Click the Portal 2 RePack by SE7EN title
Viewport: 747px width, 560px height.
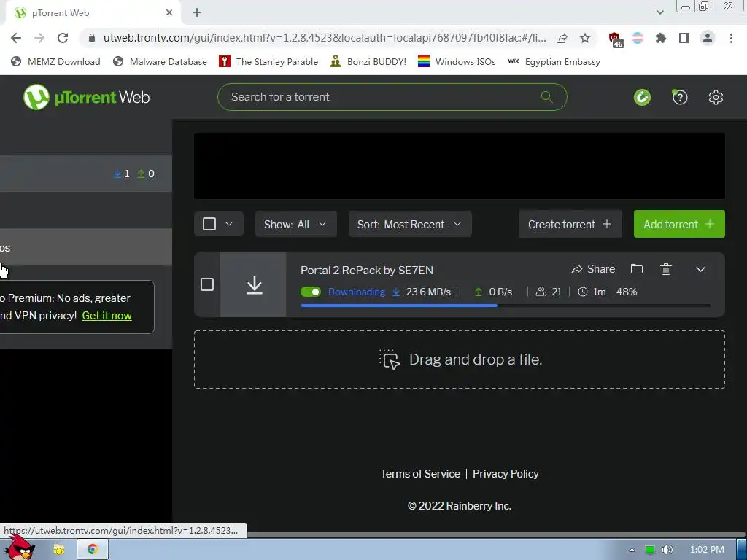(x=367, y=270)
